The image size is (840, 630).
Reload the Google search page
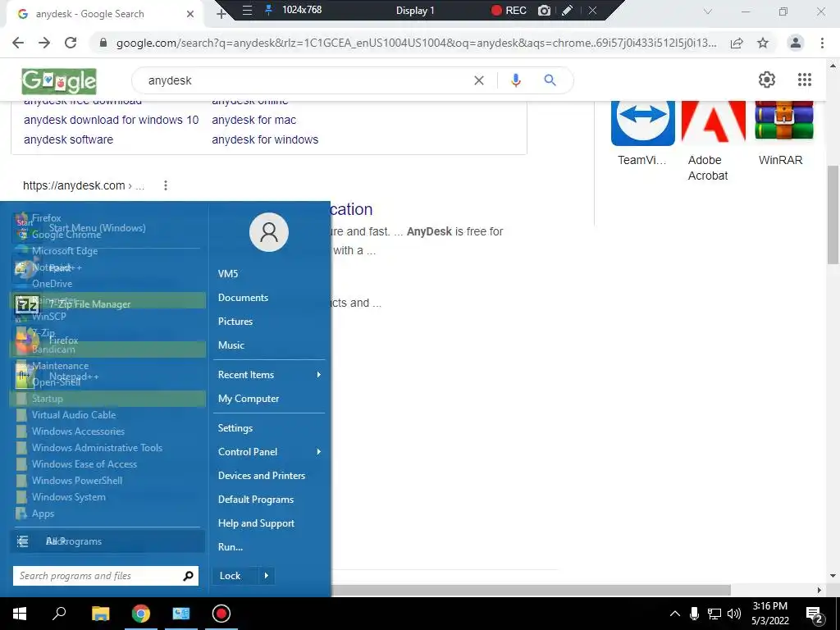click(71, 43)
